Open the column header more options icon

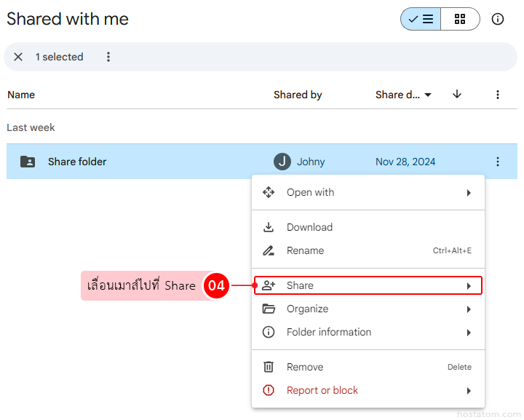click(x=498, y=95)
